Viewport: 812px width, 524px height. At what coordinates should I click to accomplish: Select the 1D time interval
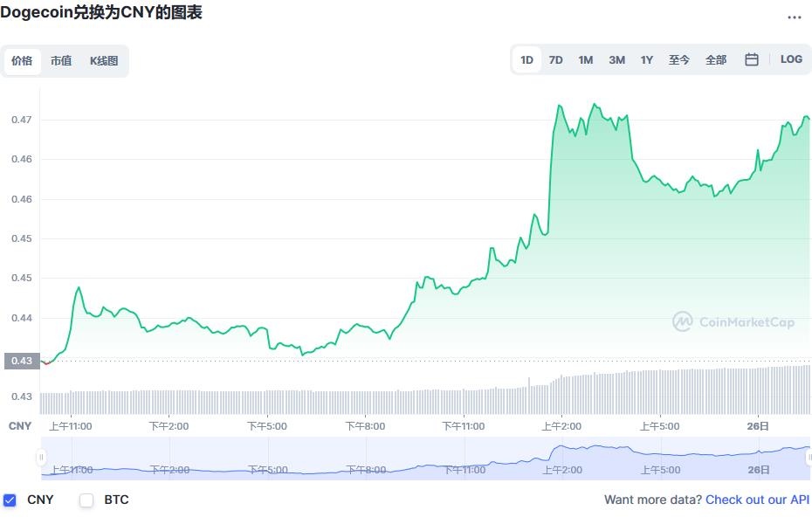526,59
